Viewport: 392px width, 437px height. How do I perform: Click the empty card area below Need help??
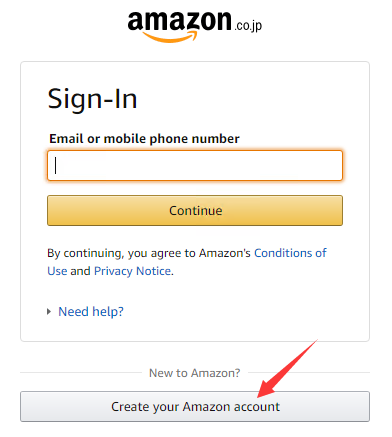pyautogui.click(x=195, y=330)
